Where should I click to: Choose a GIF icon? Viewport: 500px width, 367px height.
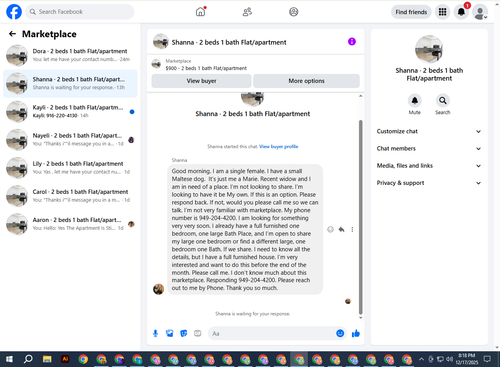(198, 333)
